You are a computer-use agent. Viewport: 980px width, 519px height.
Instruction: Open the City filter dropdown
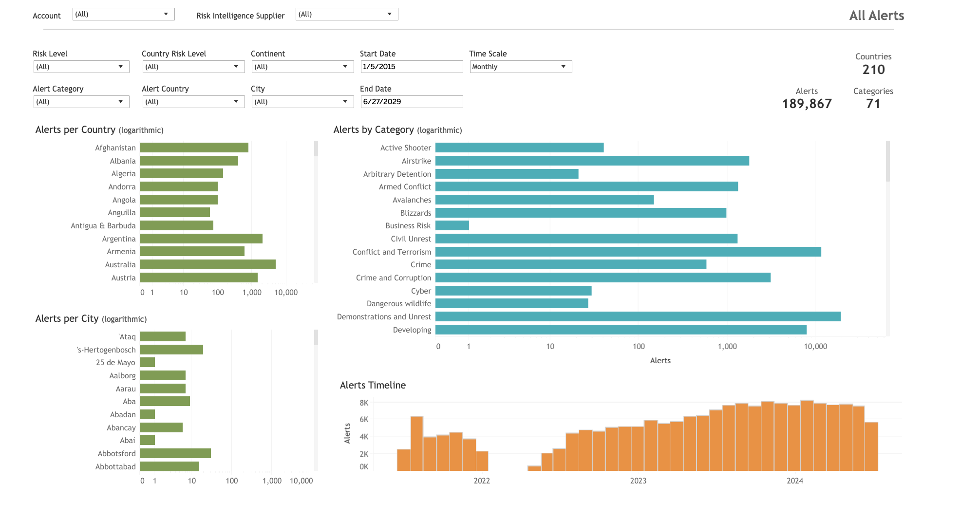click(302, 102)
